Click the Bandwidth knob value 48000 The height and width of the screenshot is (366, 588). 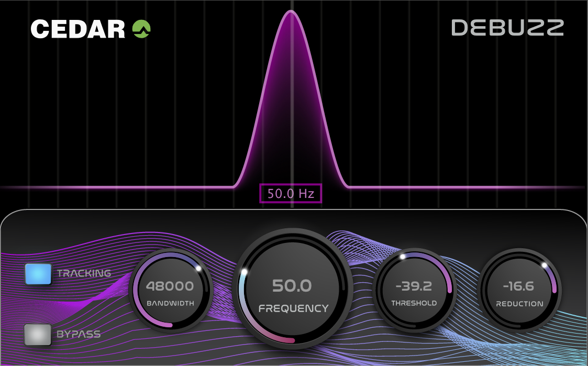coord(170,286)
